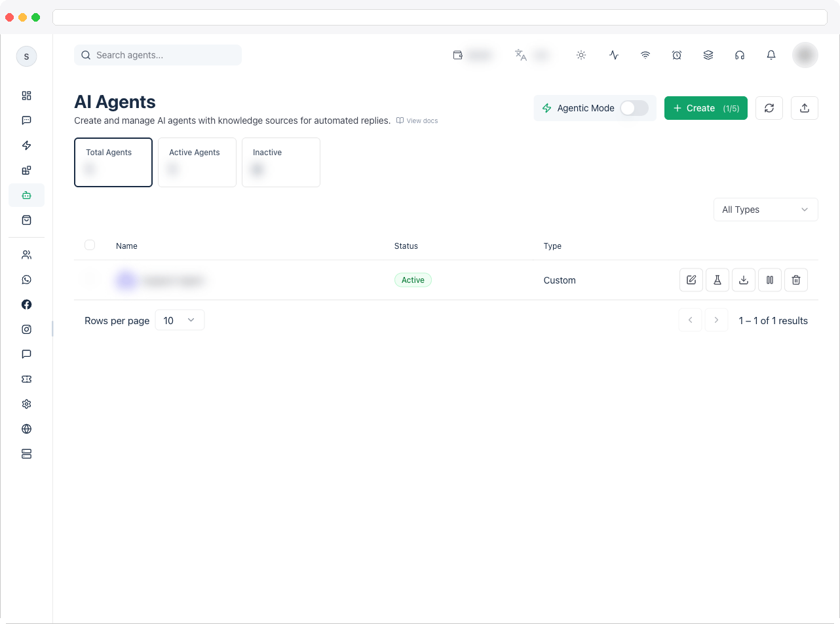This screenshot has width=840, height=624.
Task: Select the AI agents robot sidebar icon
Action: tap(26, 195)
